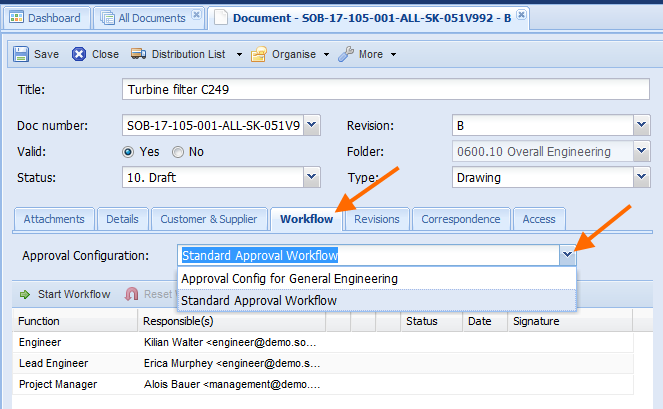Click the Status field showing 10. Draft
The height and width of the screenshot is (409, 663).
point(213,177)
